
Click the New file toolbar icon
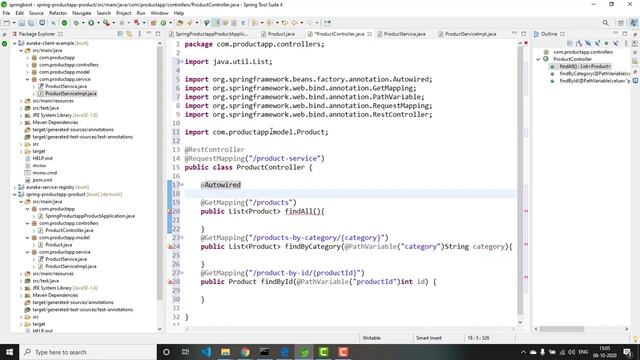[x=7, y=23]
